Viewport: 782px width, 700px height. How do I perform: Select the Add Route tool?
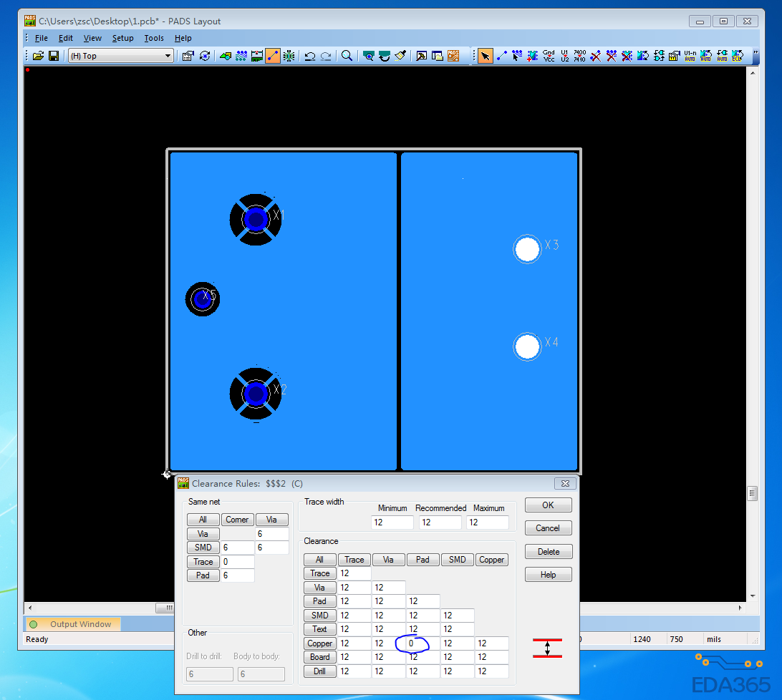[517, 56]
